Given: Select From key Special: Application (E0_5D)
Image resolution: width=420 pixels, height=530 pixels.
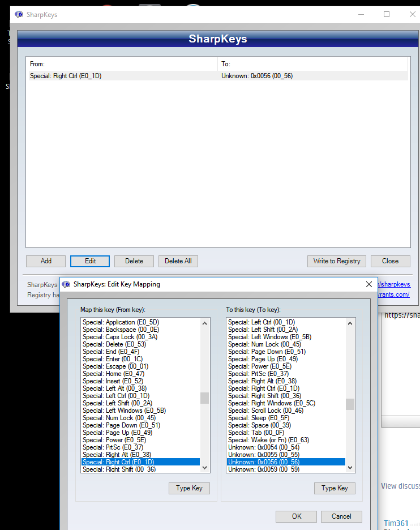Looking at the screenshot, I should pyautogui.click(x=140, y=322).
